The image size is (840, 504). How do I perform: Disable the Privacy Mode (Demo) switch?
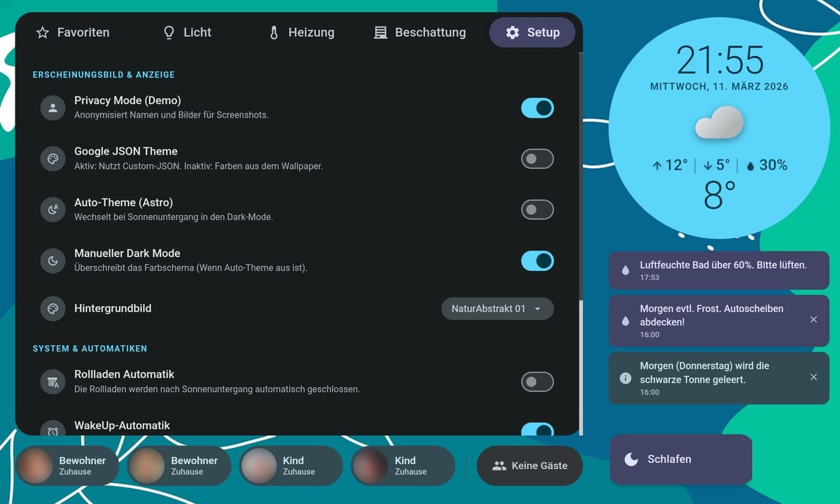(x=538, y=108)
